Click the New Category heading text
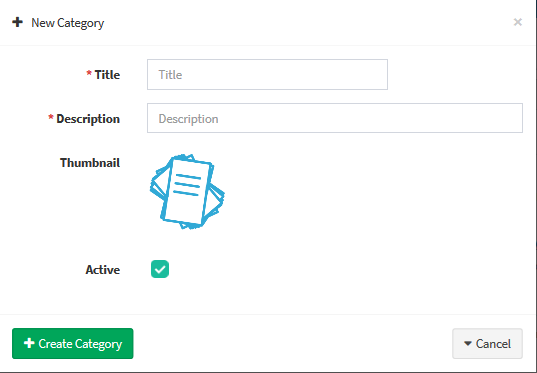Viewport: 537px width, 373px height. (67, 23)
